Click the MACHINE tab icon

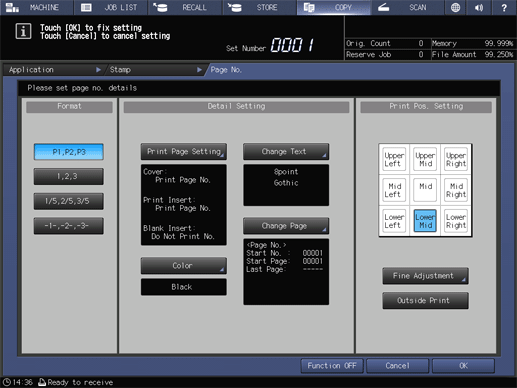(12, 7)
